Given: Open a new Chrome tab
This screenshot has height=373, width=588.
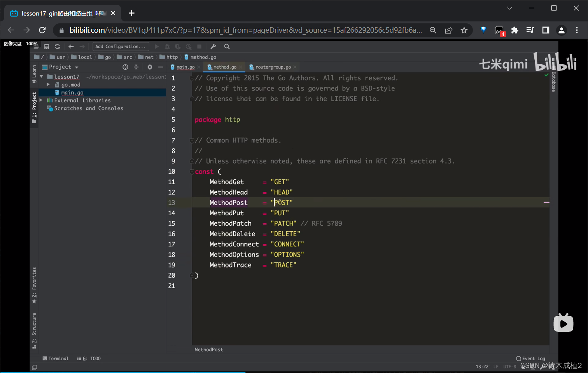Looking at the screenshot, I should [131, 13].
